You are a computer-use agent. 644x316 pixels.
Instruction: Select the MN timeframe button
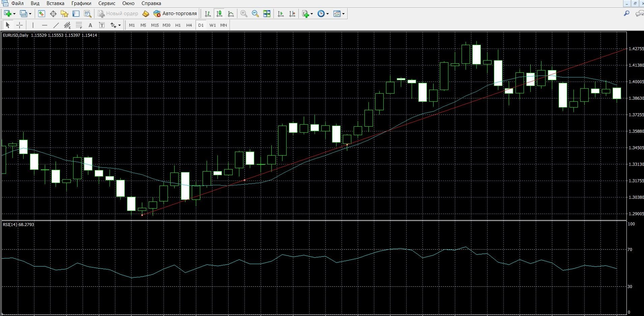click(224, 25)
